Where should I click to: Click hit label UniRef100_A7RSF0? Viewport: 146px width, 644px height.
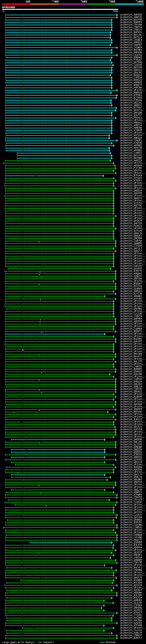tap(131, 180)
